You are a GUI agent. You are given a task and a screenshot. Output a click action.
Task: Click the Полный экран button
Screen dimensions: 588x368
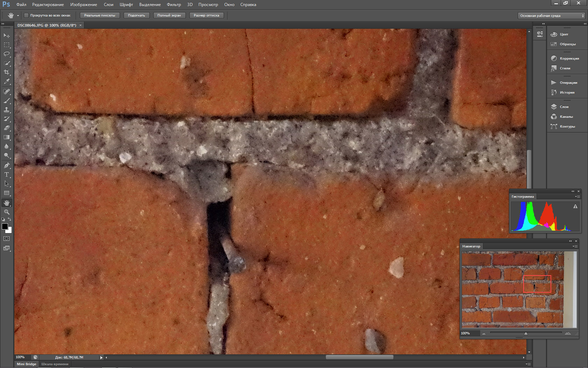(169, 15)
